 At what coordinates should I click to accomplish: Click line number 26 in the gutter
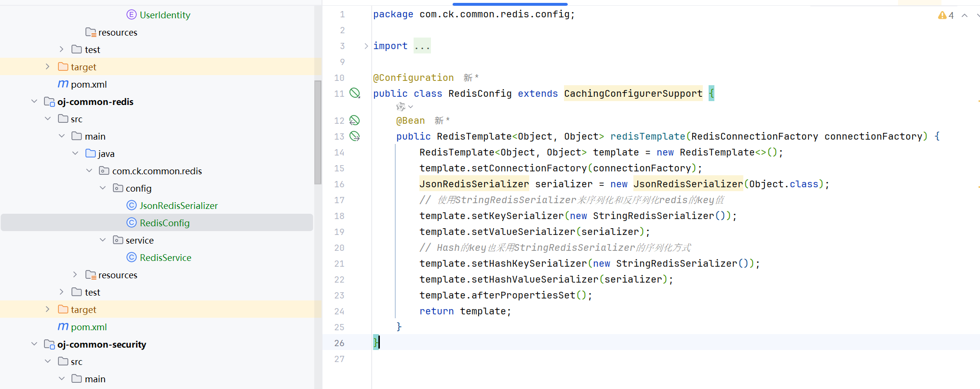339,343
